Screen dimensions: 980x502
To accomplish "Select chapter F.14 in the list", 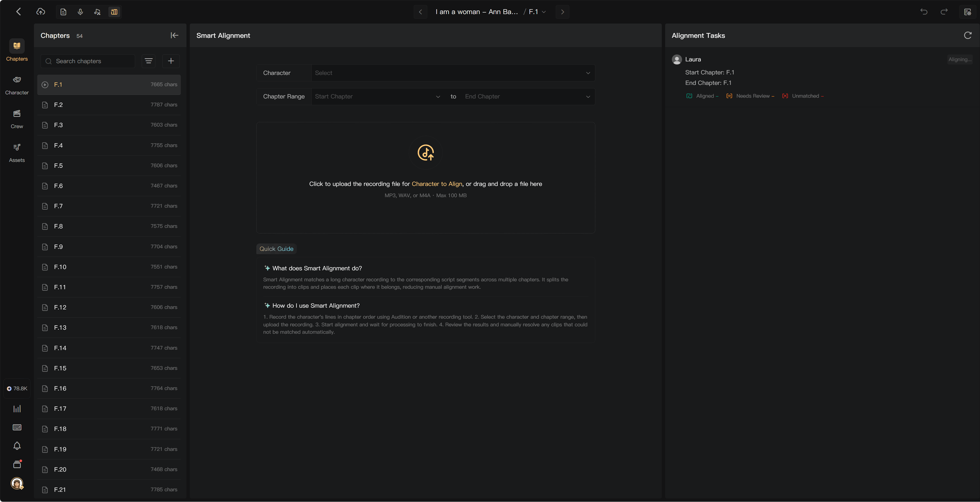I will [109, 348].
